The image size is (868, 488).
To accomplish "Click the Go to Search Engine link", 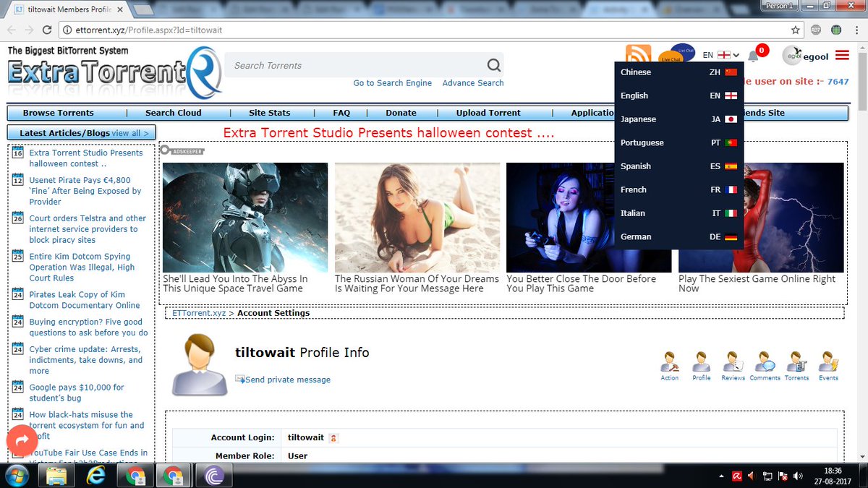I will click(393, 83).
